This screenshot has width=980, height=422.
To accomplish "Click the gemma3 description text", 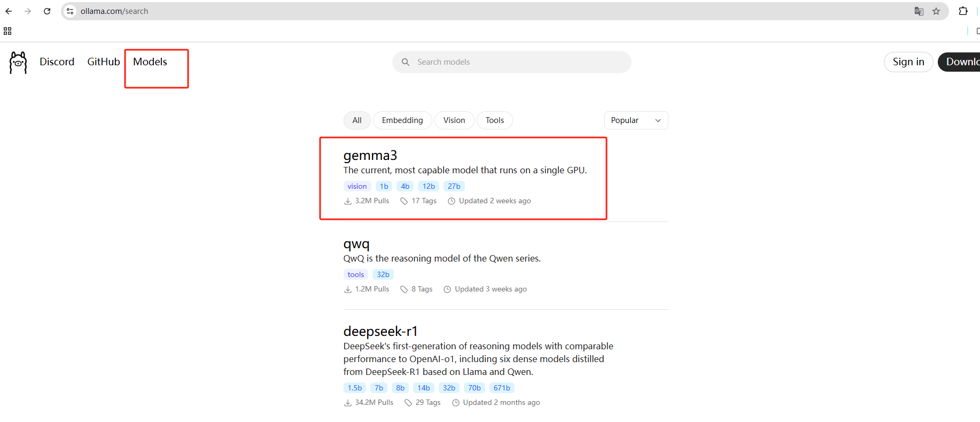I will (465, 171).
